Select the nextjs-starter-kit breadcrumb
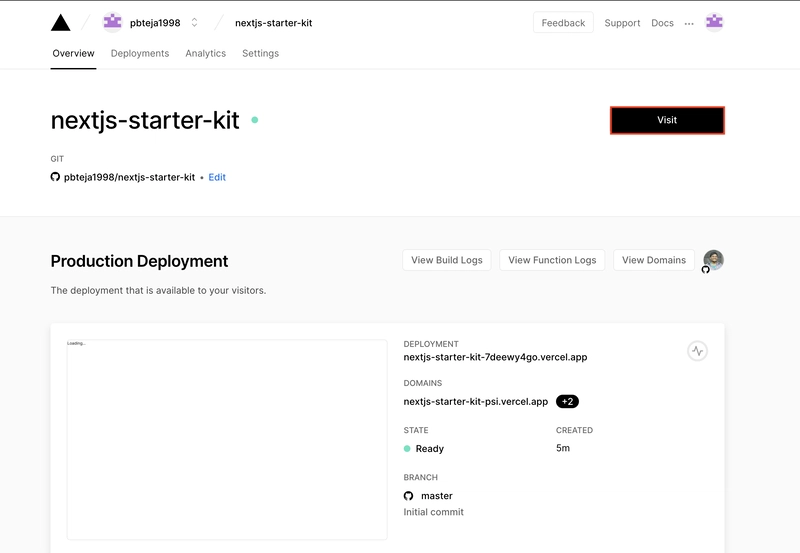This screenshot has width=800, height=553. point(273,23)
